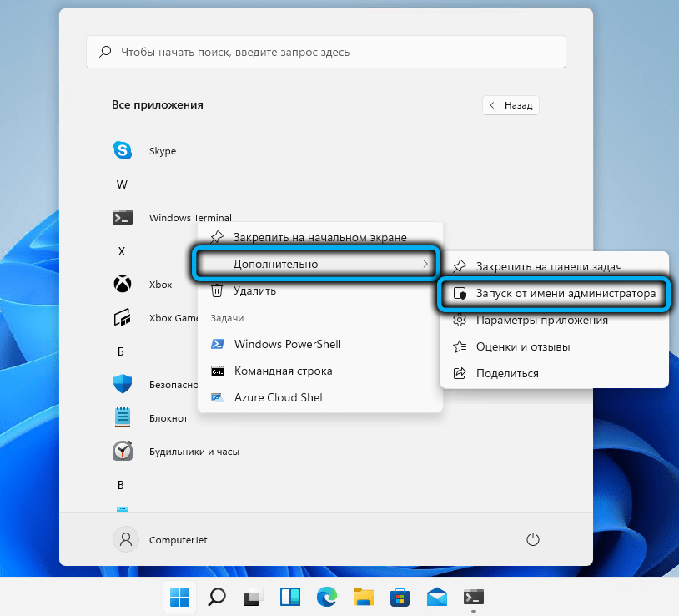Jump to the letter W section header

pyautogui.click(x=122, y=184)
